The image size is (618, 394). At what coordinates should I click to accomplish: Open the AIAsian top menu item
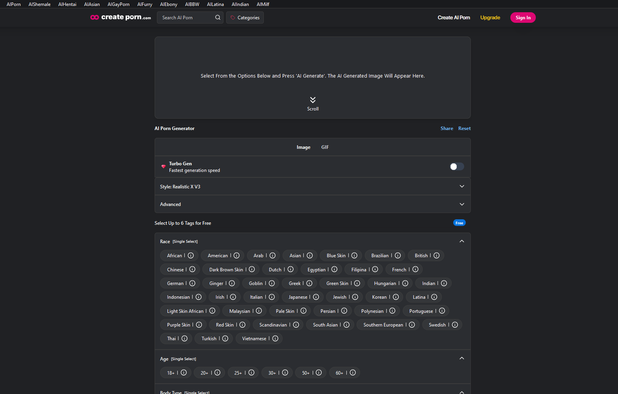tap(92, 4)
